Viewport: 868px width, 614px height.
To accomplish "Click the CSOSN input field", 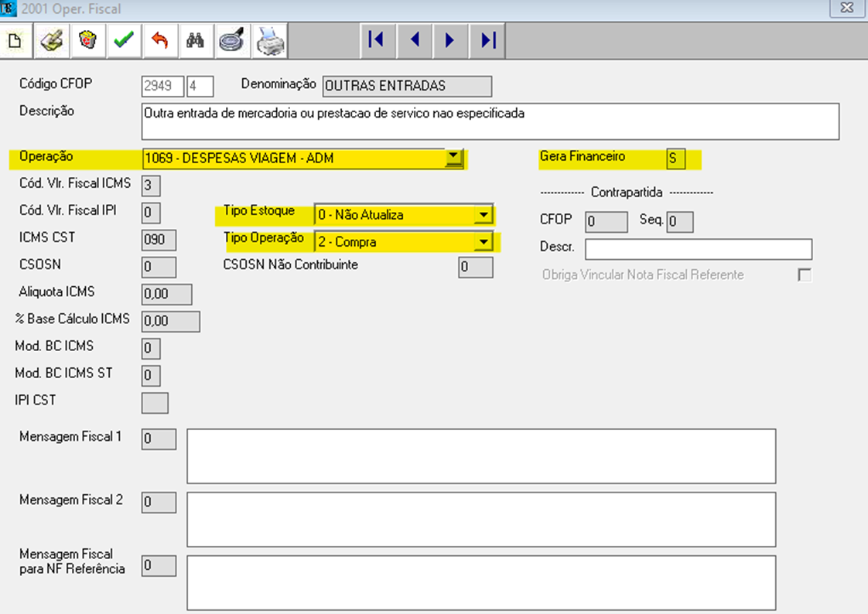I will [x=159, y=267].
